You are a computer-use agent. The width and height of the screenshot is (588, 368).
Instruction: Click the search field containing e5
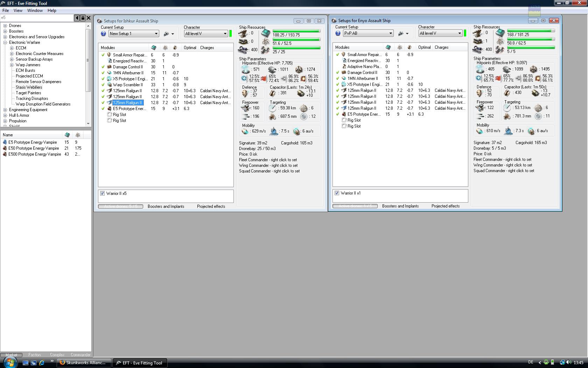[37, 18]
